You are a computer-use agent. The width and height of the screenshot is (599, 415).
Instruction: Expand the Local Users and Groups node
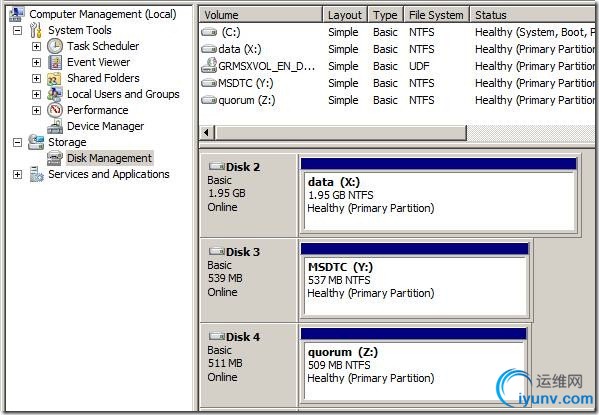36,94
